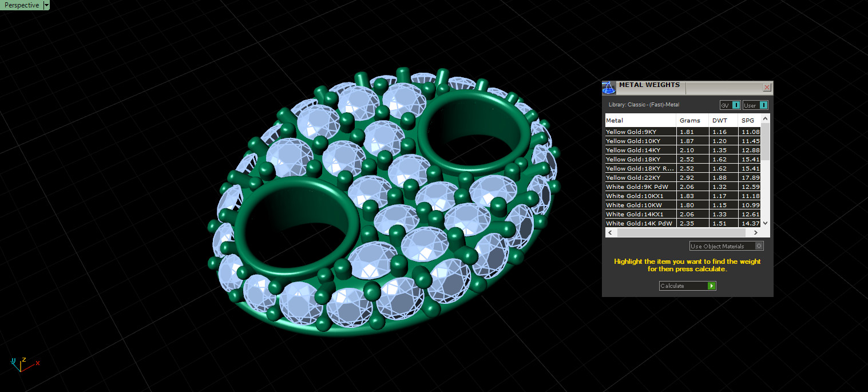868x392 pixels.
Task: Enable Use Object Materials option
Action: tap(726, 246)
